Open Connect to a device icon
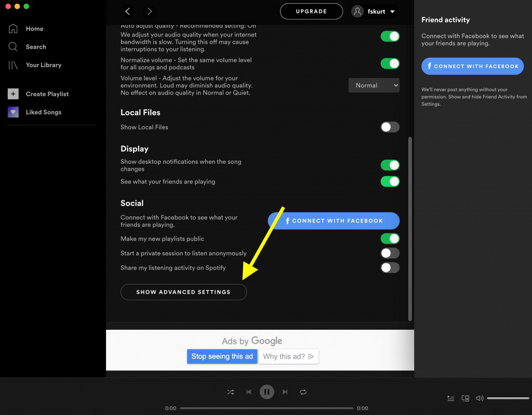This screenshot has width=532, height=415. 465,398
